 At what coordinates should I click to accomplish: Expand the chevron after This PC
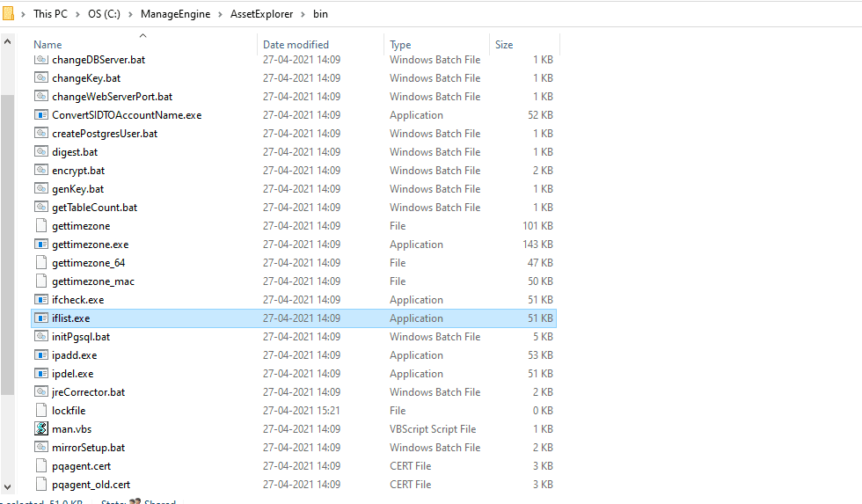77,14
